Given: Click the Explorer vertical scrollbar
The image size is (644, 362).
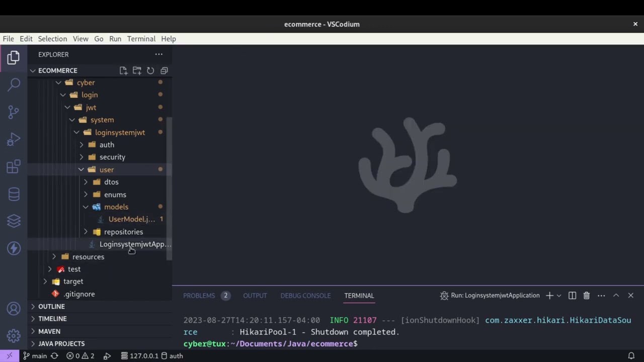Looking at the screenshot, I should click(170, 189).
